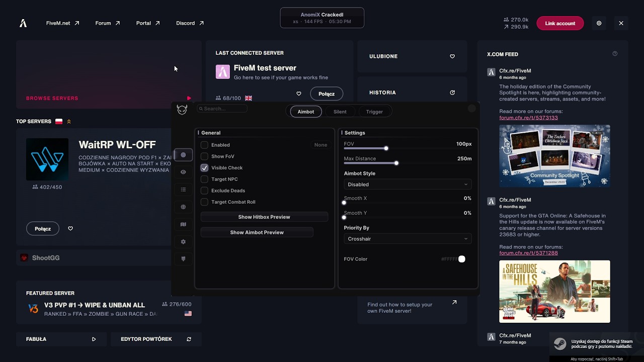Click the overlay Search input field

pyautogui.click(x=222, y=109)
